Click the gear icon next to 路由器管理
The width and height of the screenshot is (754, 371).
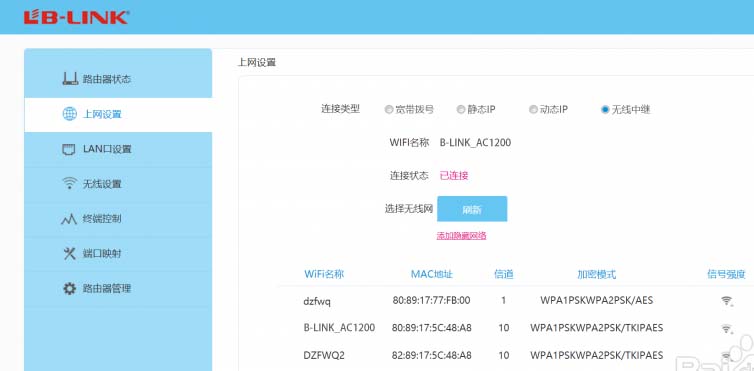pyautogui.click(x=70, y=288)
